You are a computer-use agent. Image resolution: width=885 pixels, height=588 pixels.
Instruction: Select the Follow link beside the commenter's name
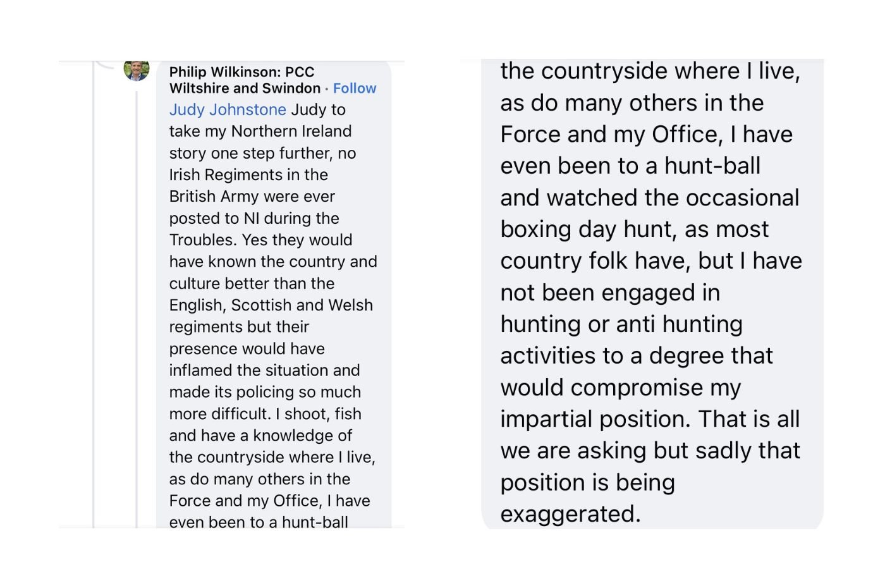[355, 88]
